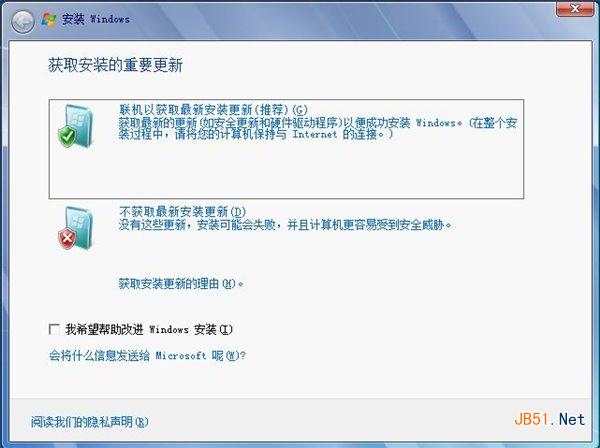Click the 安装 Windows title text
600x448 pixels.
(x=96, y=19)
